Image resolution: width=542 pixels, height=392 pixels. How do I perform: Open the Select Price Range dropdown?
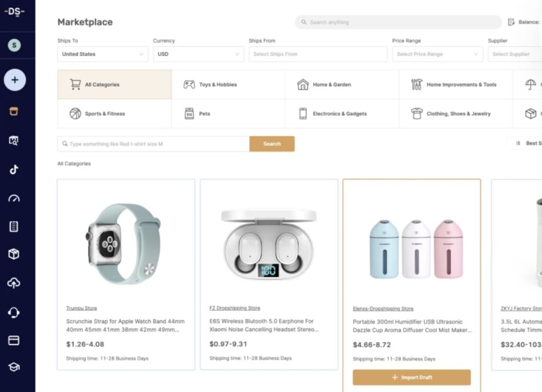coord(437,54)
